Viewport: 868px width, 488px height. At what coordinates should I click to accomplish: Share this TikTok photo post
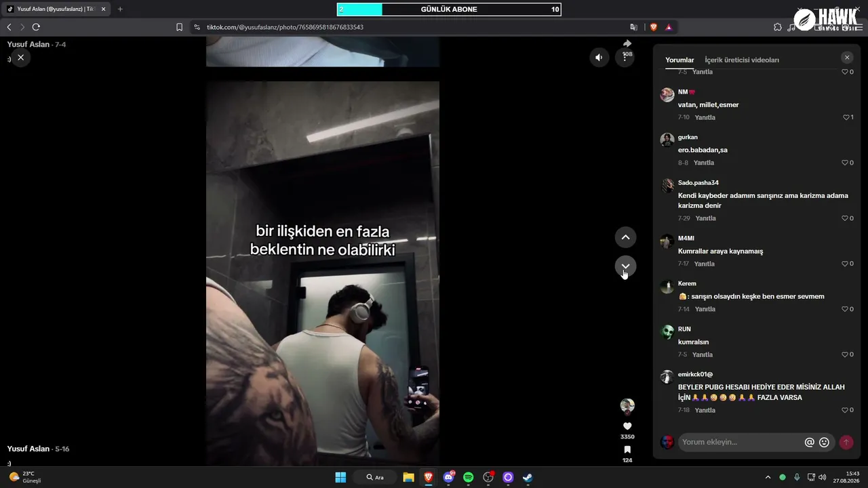tap(627, 43)
